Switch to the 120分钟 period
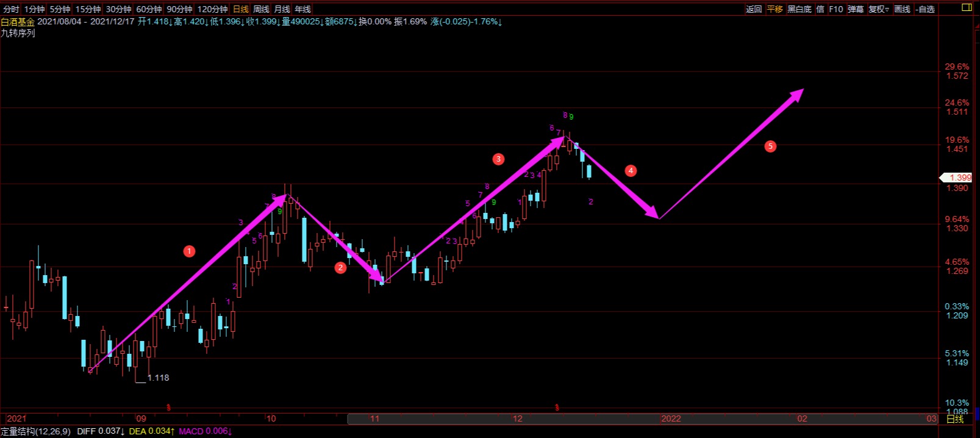Screen dimensions: 980x438 click(212, 9)
